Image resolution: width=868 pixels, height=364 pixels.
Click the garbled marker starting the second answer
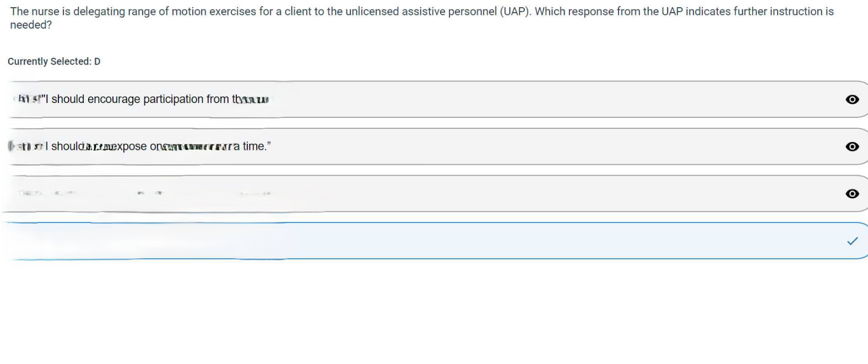pyautogui.click(x=25, y=146)
